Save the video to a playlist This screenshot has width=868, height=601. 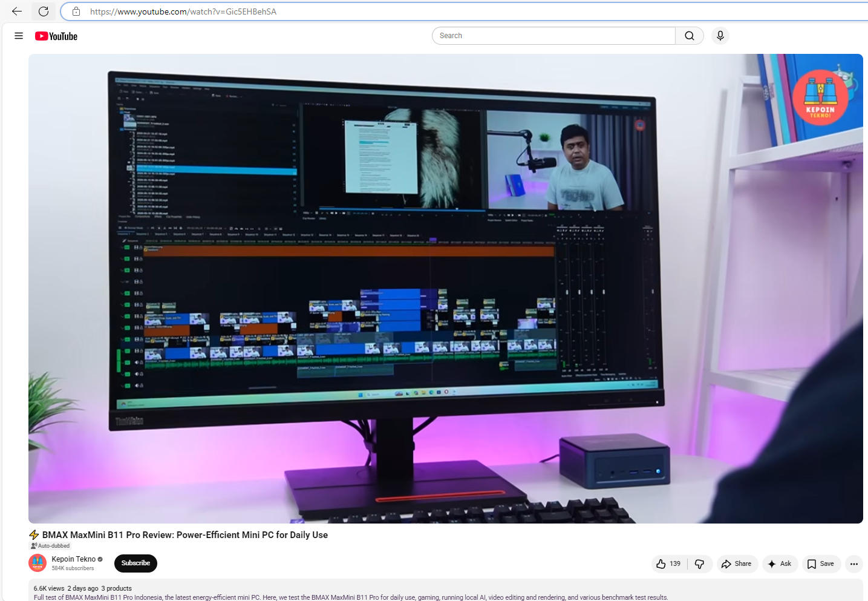click(x=821, y=564)
